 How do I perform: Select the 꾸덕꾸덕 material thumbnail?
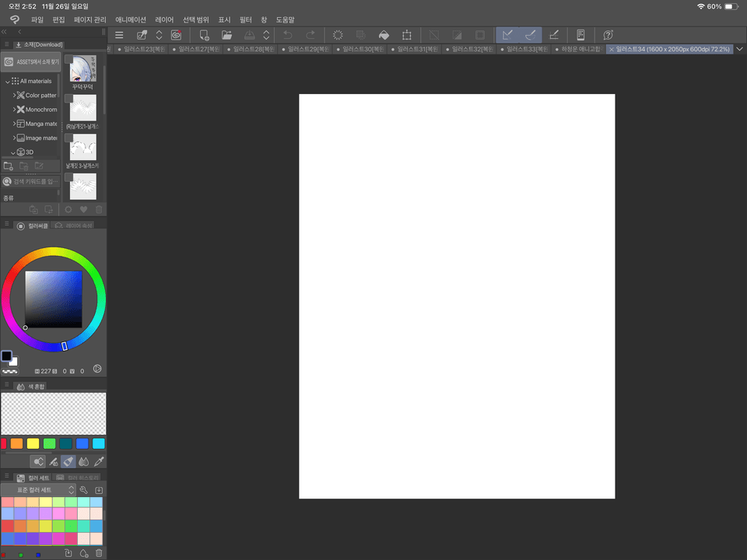[83, 68]
